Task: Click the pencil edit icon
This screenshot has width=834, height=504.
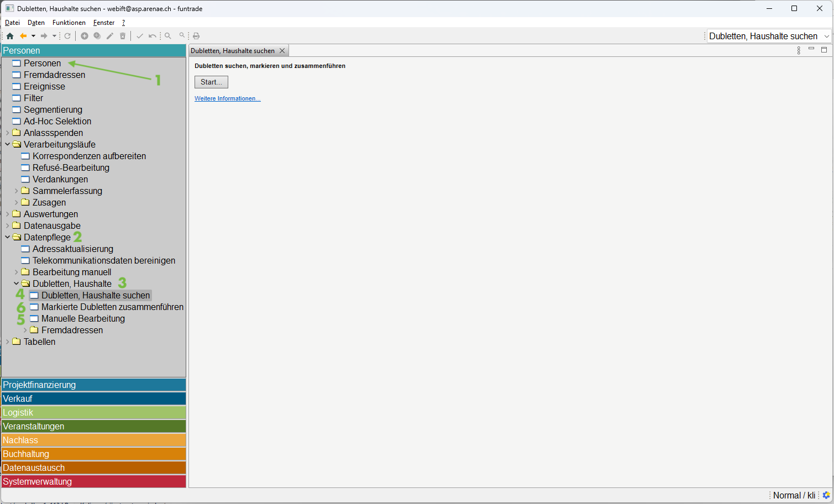Action: click(x=110, y=36)
